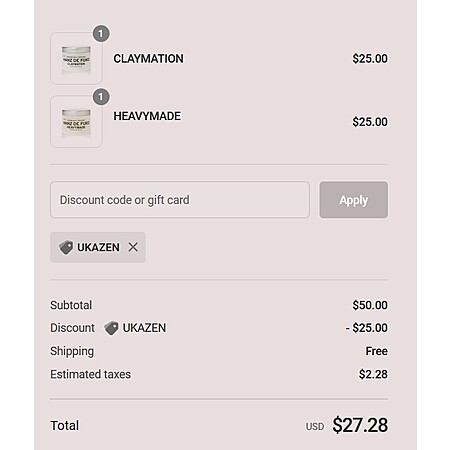Click the $27.28 total price
The width and height of the screenshot is (450, 450).
coord(360,425)
